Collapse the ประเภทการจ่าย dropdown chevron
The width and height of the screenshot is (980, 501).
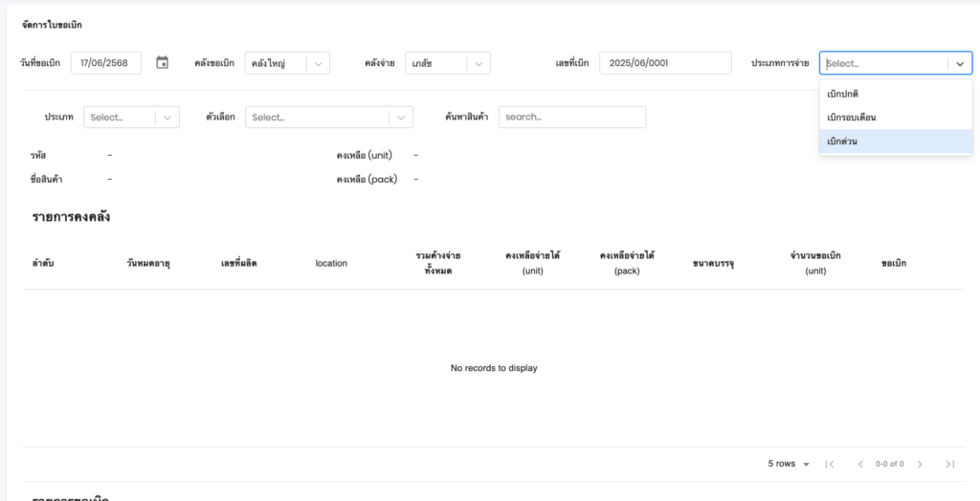[x=960, y=63]
